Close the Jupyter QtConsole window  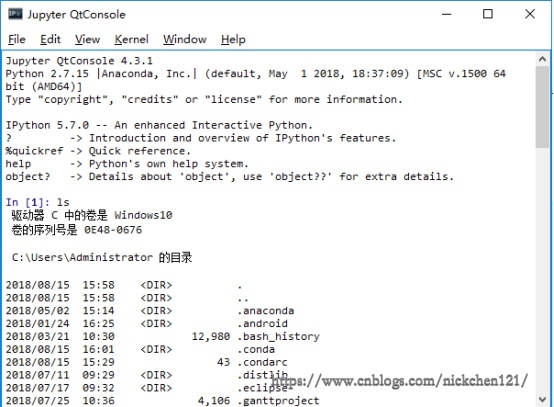tap(530, 14)
